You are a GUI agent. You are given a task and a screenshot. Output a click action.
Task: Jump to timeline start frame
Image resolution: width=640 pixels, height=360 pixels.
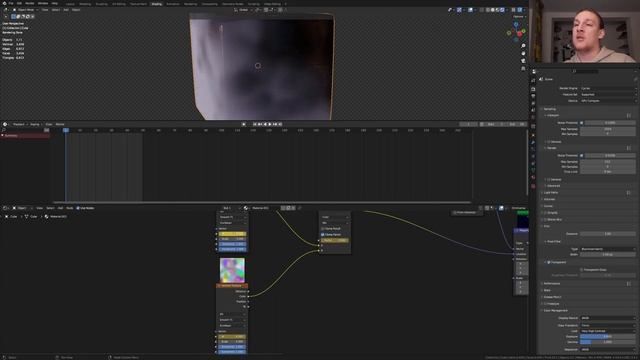point(255,124)
